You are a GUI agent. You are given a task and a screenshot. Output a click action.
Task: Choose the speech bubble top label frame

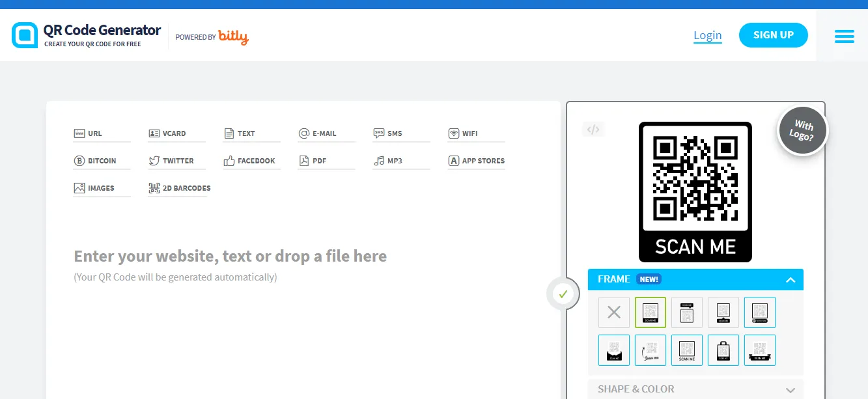click(687, 312)
